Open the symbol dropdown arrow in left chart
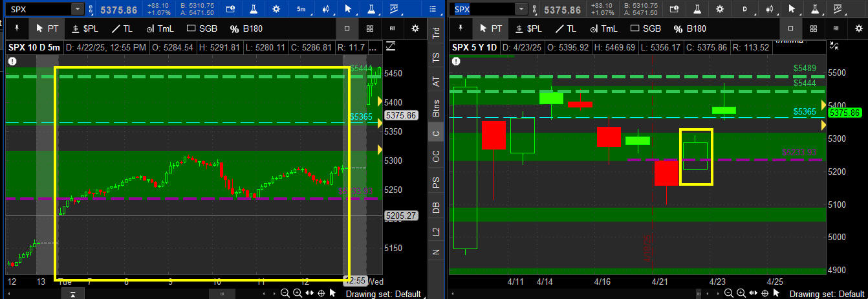The image size is (868, 299). 77,9
